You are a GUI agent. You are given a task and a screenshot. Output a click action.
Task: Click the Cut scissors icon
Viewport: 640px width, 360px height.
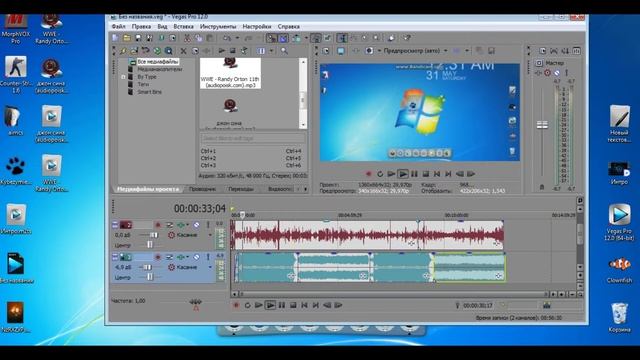click(x=187, y=38)
